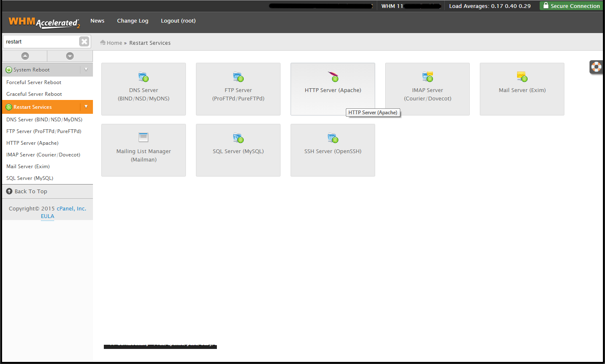This screenshot has width=605, height=364.
Task: Click the Mailing List Manager icon
Action: 144,137
